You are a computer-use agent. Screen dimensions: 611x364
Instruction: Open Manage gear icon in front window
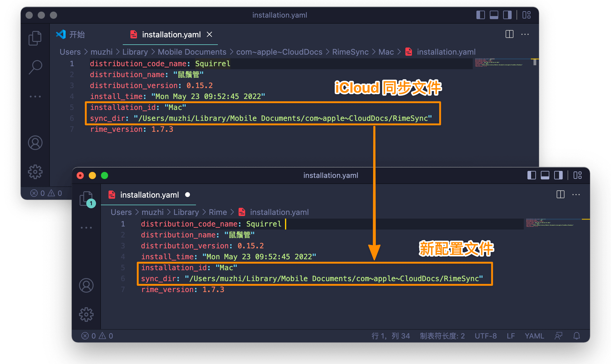pos(86,315)
